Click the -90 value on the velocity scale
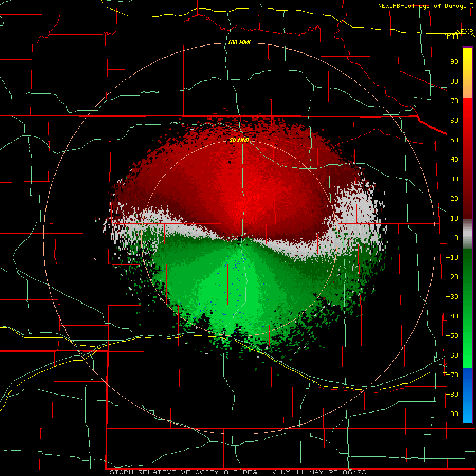Screen dimensions: 476x476 tap(452, 414)
